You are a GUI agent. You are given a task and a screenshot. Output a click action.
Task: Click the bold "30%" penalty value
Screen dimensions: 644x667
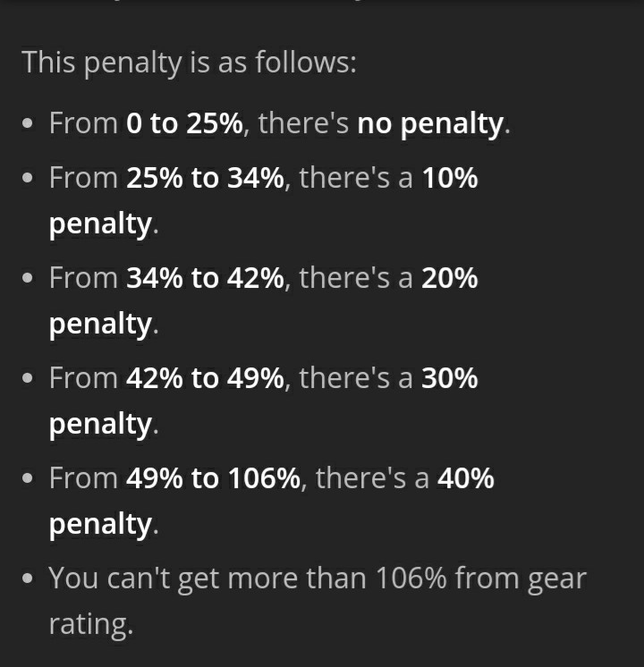[x=450, y=379]
